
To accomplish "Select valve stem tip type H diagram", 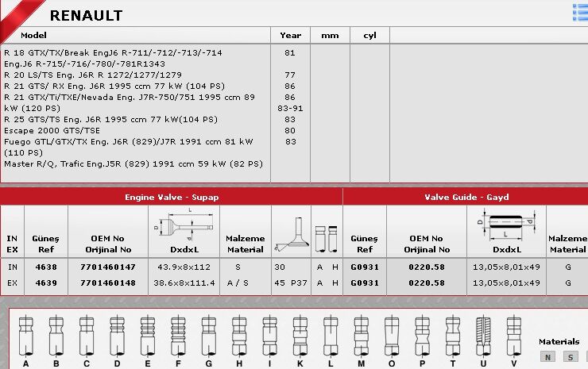I will (237, 339).
